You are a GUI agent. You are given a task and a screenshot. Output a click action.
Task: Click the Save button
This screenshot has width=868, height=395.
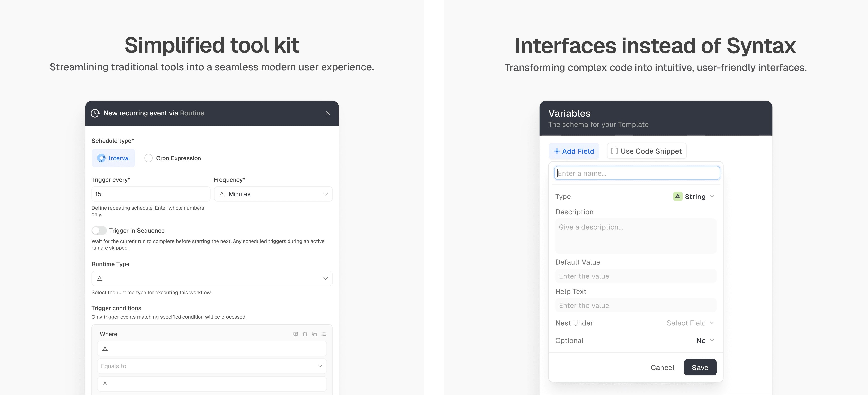click(700, 367)
